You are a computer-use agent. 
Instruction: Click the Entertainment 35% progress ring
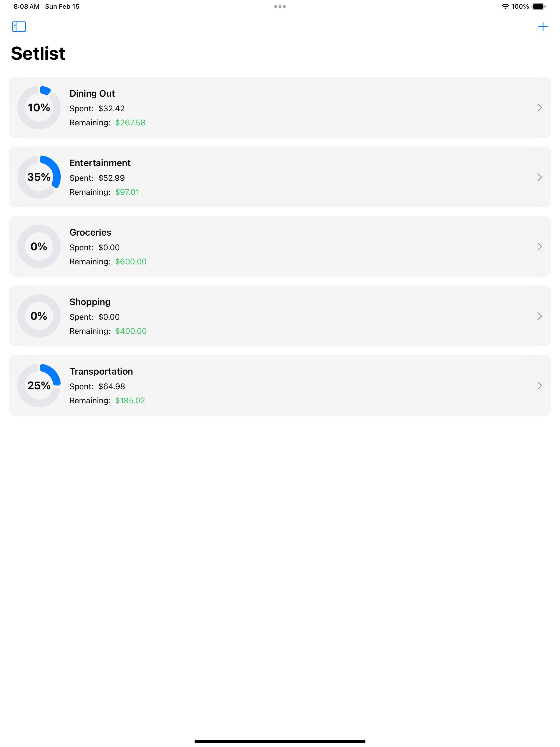(39, 177)
